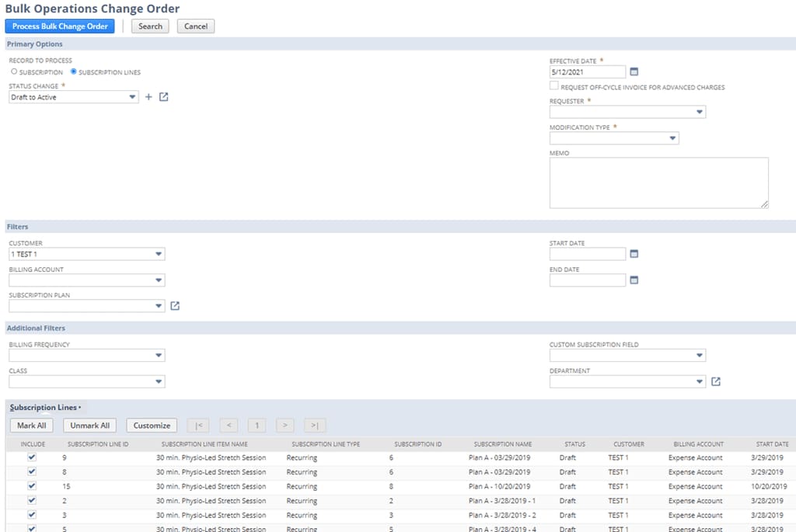Go to previous page of subscription lines
The height and width of the screenshot is (532, 796).
(229, 426)
